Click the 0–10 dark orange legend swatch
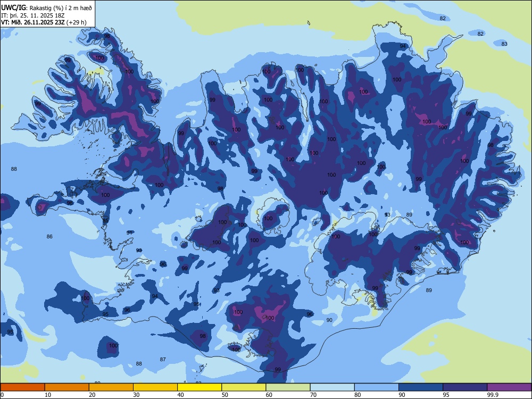This screenshot has height=399, width=532. point(22,387)
